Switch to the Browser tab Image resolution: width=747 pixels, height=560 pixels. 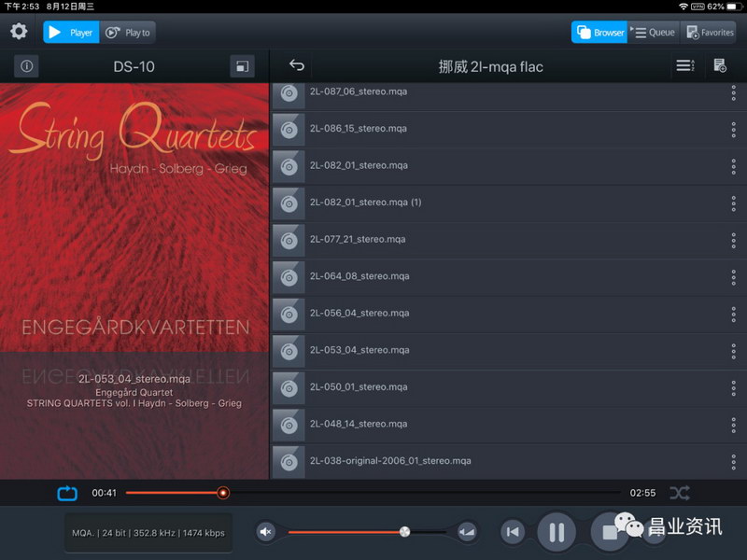(x=599, y=33)
